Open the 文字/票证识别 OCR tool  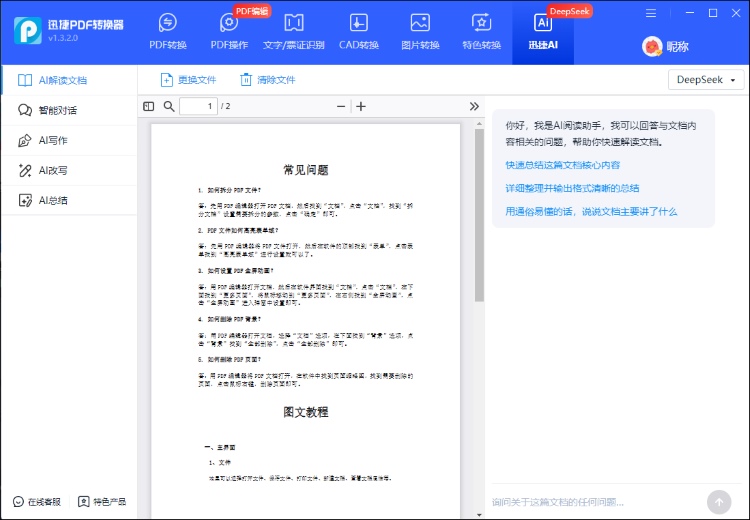pyautogui.click(x=294, y=32)
